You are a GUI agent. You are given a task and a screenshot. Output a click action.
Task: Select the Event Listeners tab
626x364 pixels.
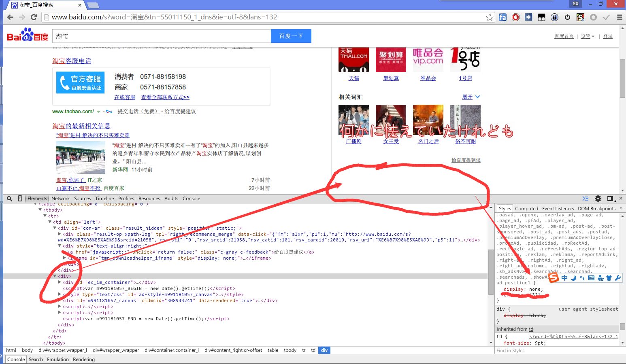558,209
